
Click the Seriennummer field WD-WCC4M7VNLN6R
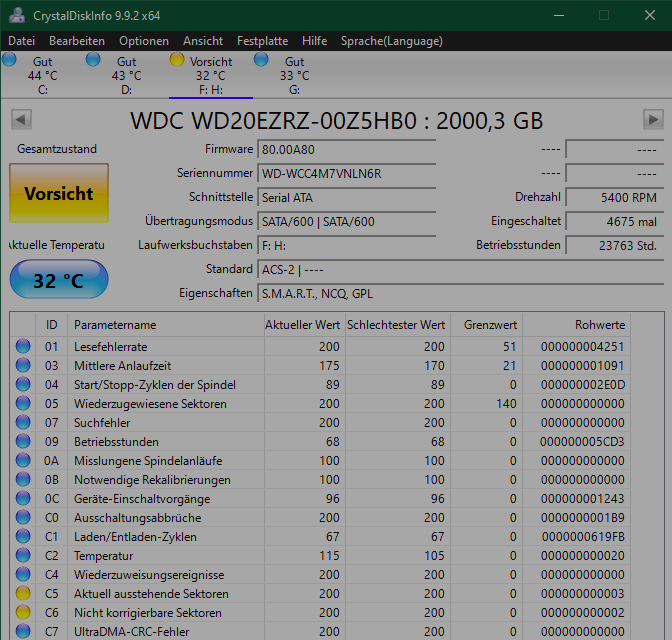coord(346,174)
